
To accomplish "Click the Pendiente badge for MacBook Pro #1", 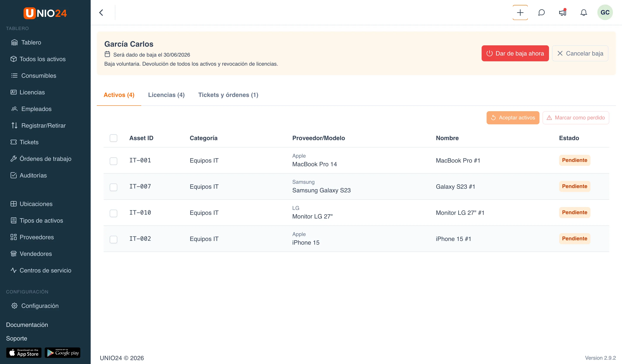I will tap(575, 160).
